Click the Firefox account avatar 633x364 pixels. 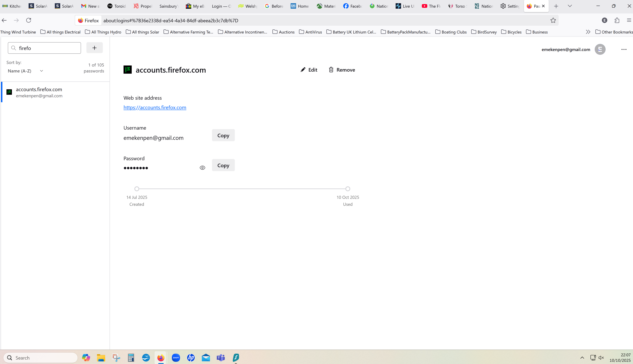pos(600,49)
